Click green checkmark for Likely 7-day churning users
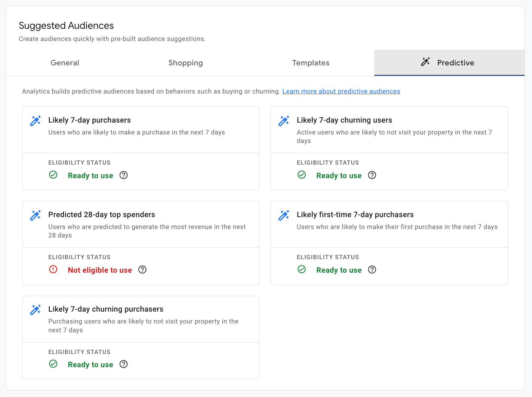 click(x=302, y=175)
